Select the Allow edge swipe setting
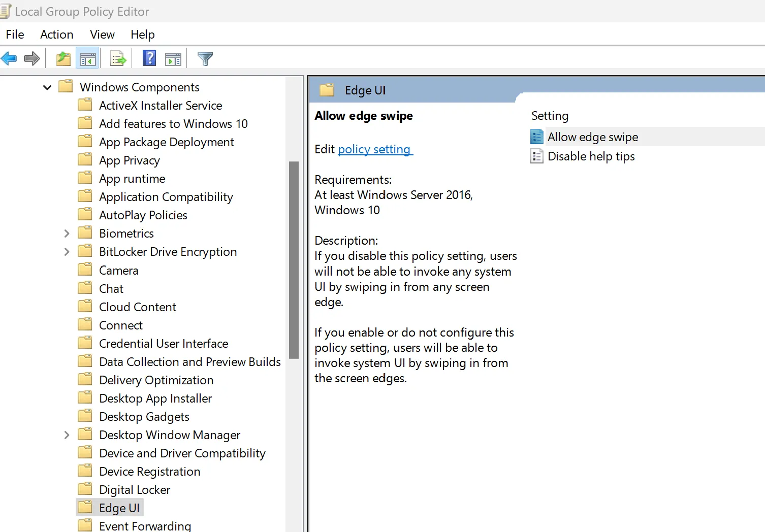 point(593,137)
